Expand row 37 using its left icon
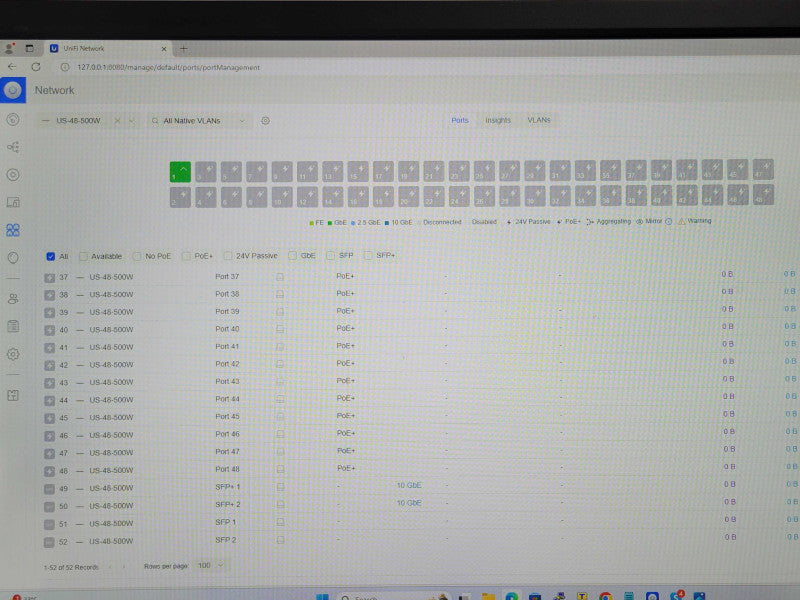 pyautogui.click(x=49, y=278)
